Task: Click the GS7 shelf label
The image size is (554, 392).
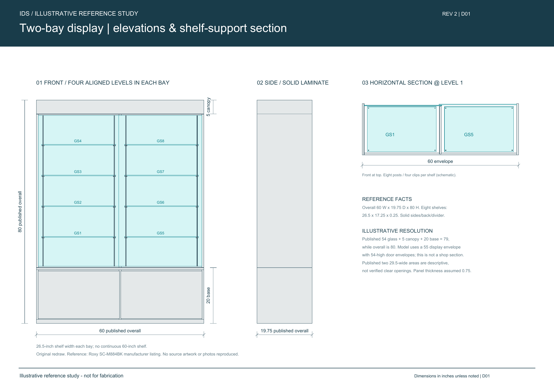Action: 160,172
